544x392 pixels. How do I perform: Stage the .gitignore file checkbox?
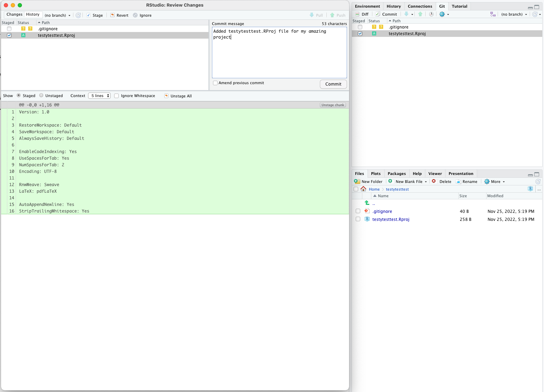tap(9, 29)
